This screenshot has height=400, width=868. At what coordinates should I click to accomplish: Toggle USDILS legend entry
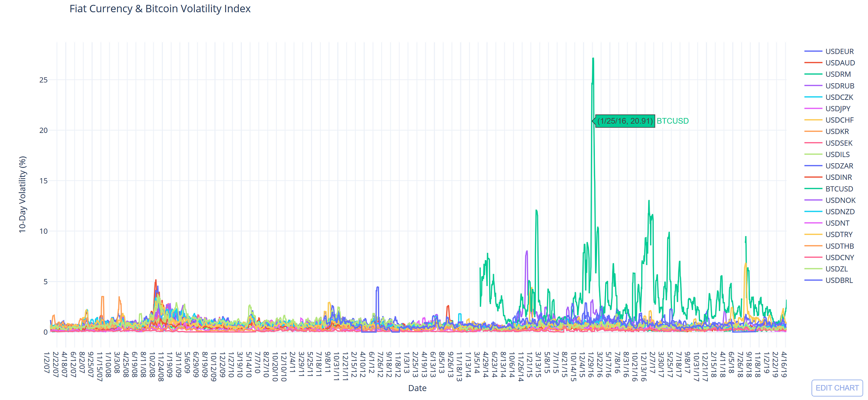tap(827, 154)
